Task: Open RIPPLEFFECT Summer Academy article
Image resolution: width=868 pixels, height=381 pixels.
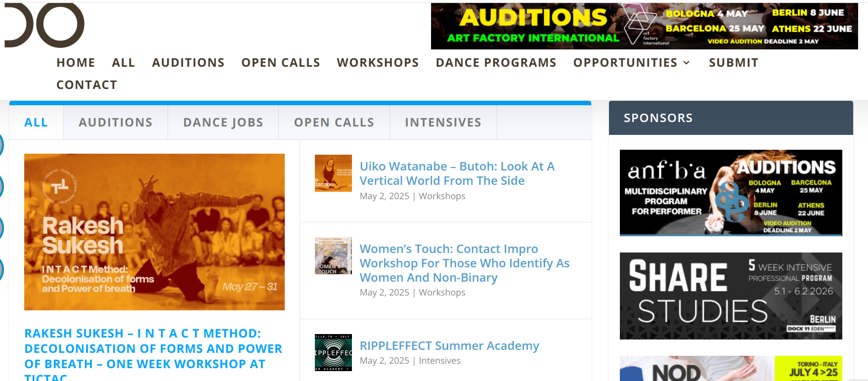Action: point(449,346)
